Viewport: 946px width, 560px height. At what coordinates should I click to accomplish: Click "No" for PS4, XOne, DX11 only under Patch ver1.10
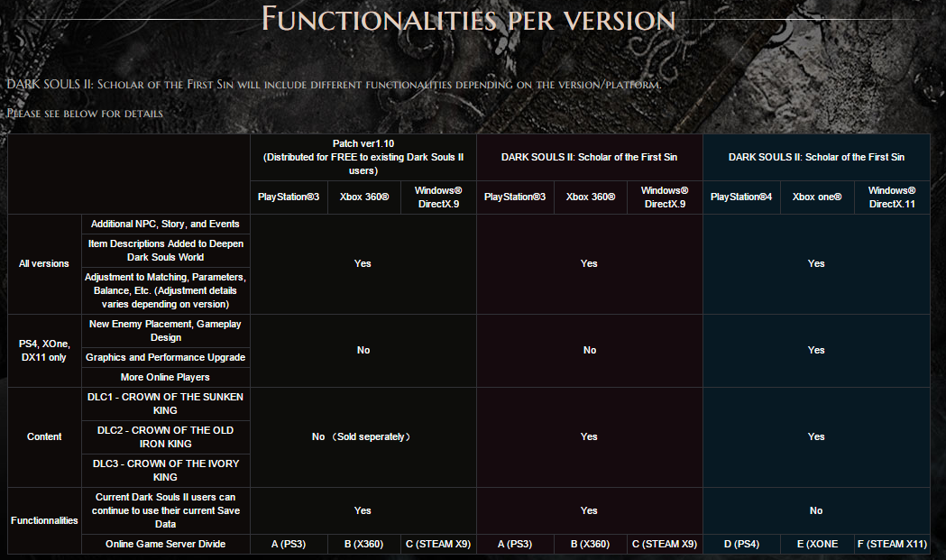point(363,350)
